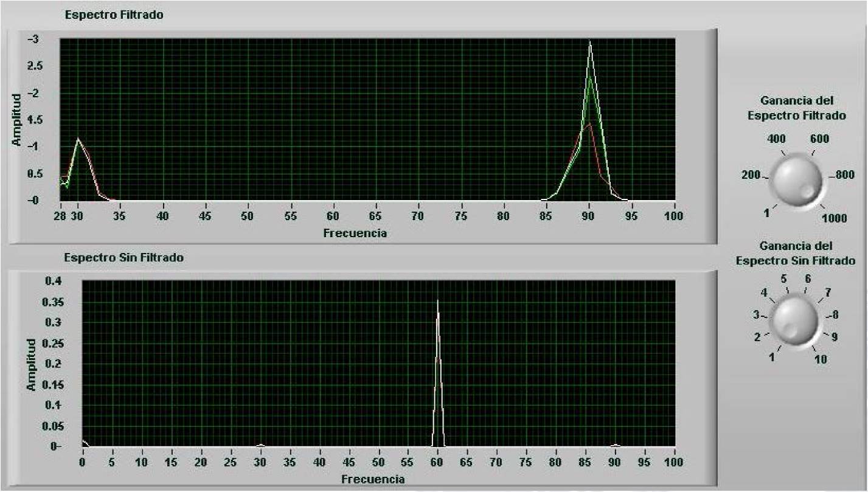868x492 pixels.
Task: Select the Espectro Sin Filtrado graph title
Action: (x=123, y=258)
